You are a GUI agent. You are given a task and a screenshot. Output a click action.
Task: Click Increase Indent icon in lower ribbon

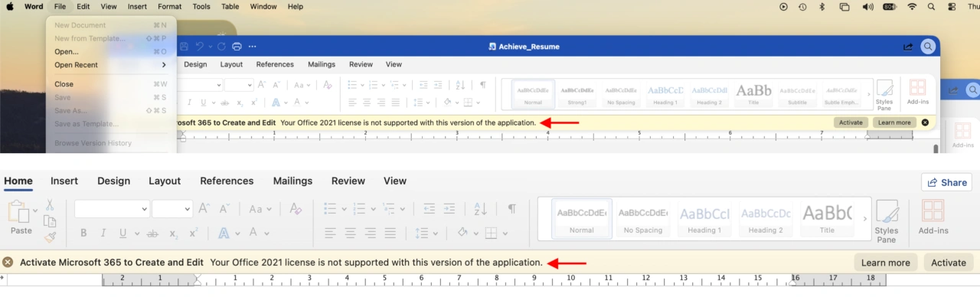coord(449,208)
